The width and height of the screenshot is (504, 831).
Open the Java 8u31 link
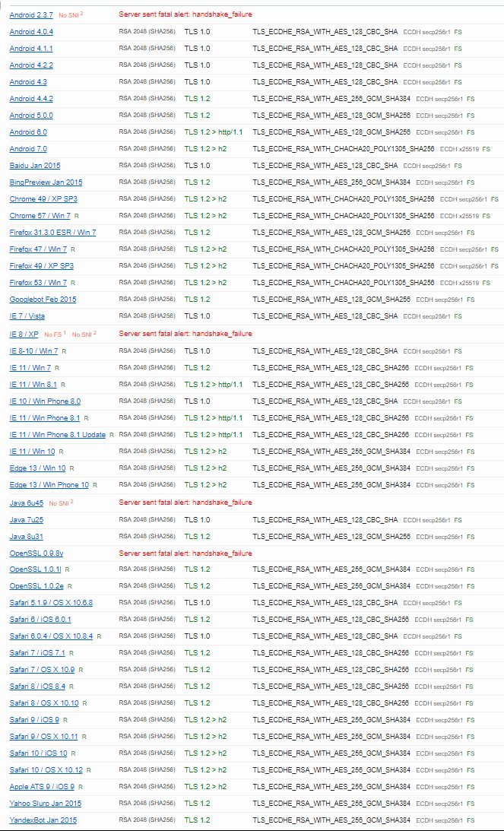(x=27, y=536)
